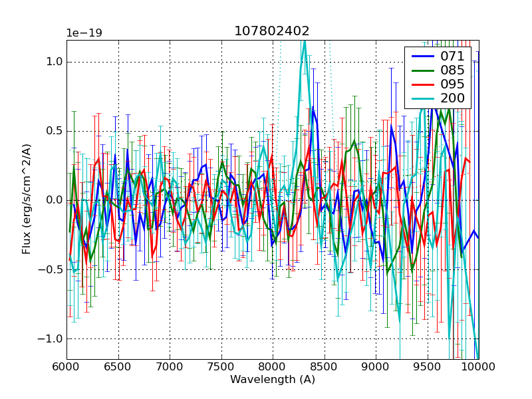
Task: Click the 071 legend text label
Action: (x=452, y=57)
